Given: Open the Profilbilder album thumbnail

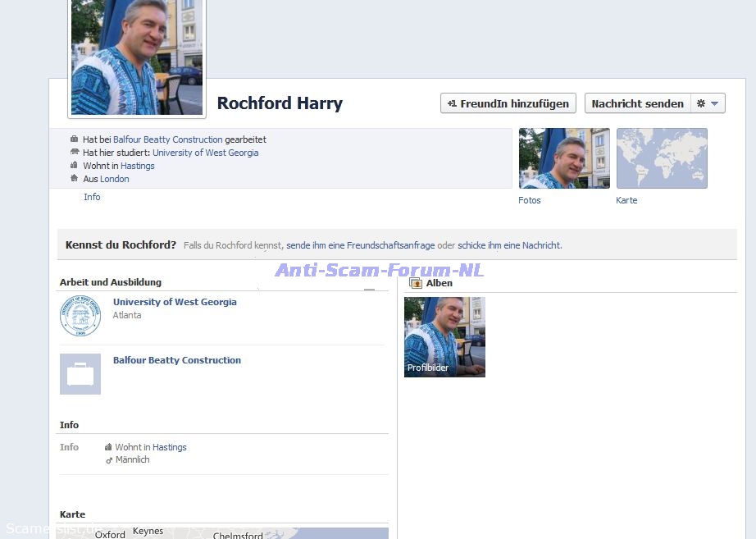Looking at the screenshot, I should pyautogui.click(x=444, y=336).
